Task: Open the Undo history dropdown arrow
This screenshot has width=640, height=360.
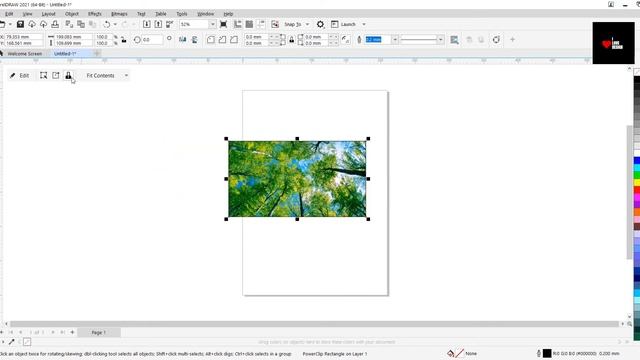Action: click(115, 24)
